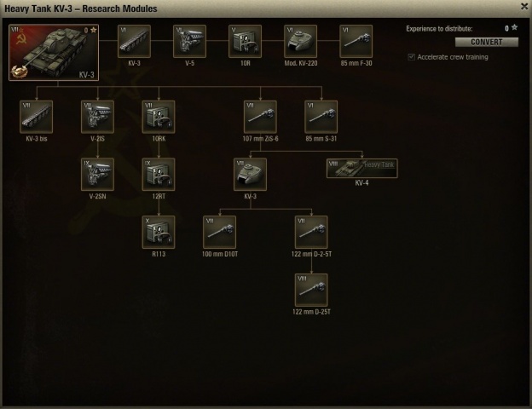Select the V-2SN engine module
532x409 pixels.
tap(98, 175)
